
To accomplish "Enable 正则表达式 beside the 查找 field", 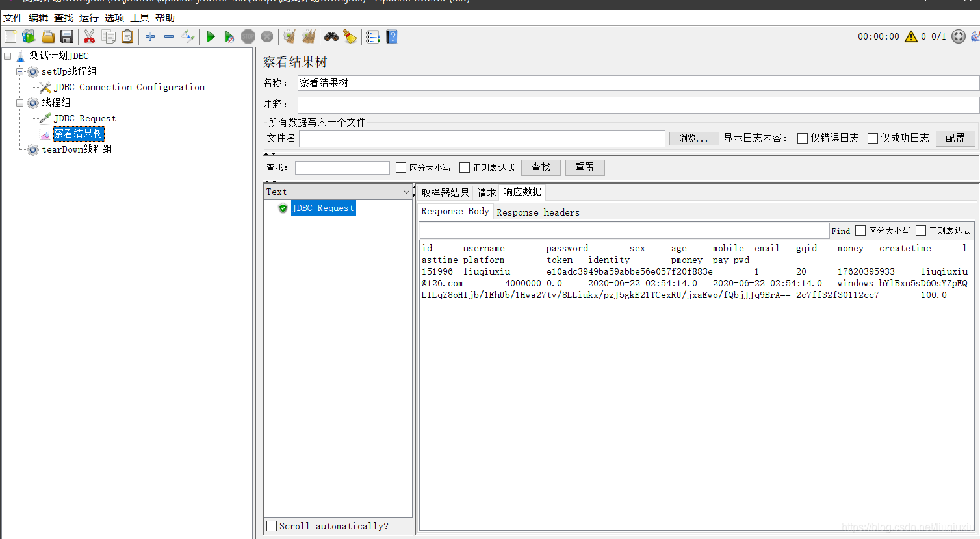I will (x=465, y=168).
